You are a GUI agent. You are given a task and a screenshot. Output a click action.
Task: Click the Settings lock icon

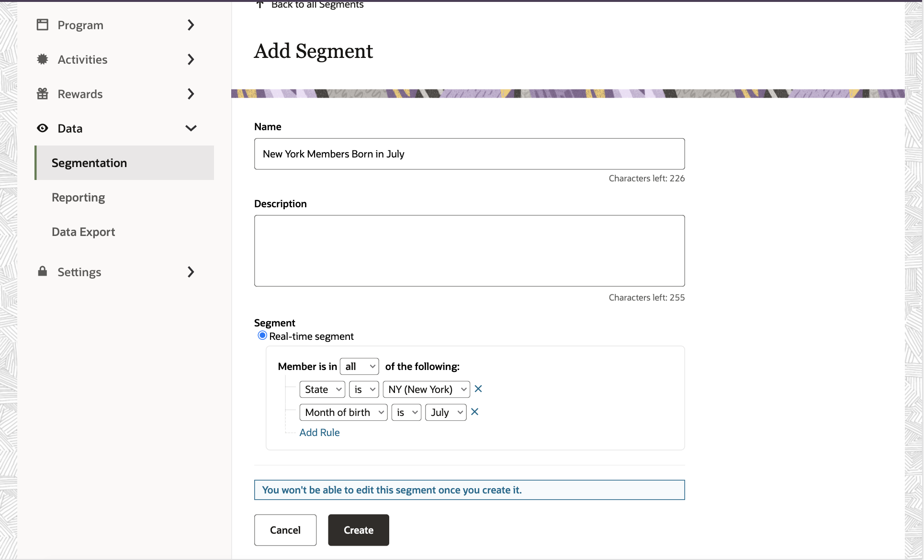point(43,271)
